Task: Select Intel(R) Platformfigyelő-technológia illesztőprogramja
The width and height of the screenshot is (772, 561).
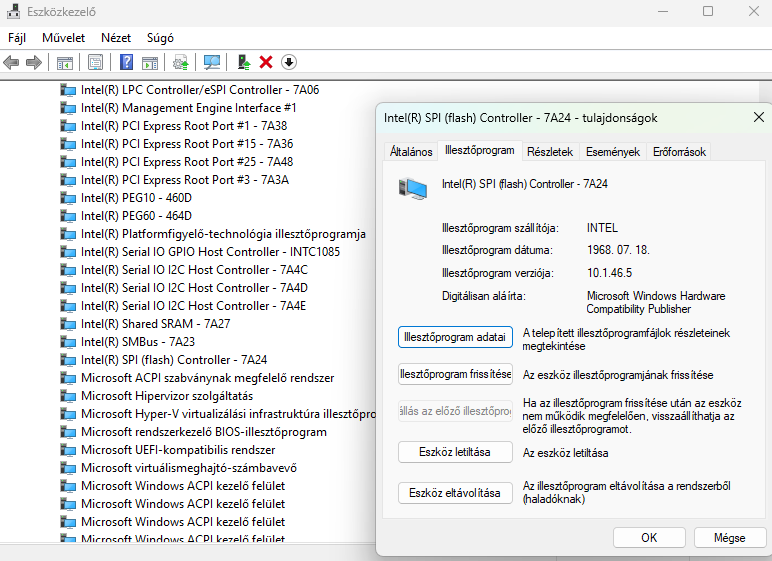Action: (224, 234)
